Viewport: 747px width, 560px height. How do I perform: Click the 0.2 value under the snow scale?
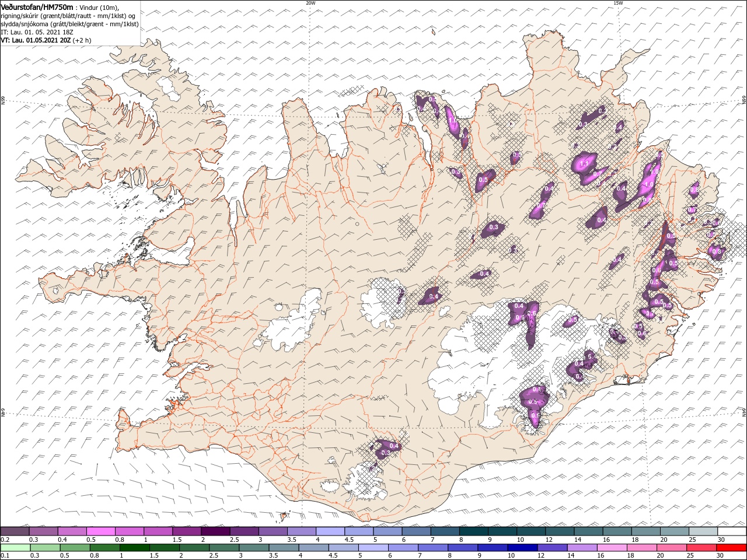point(5,540)
